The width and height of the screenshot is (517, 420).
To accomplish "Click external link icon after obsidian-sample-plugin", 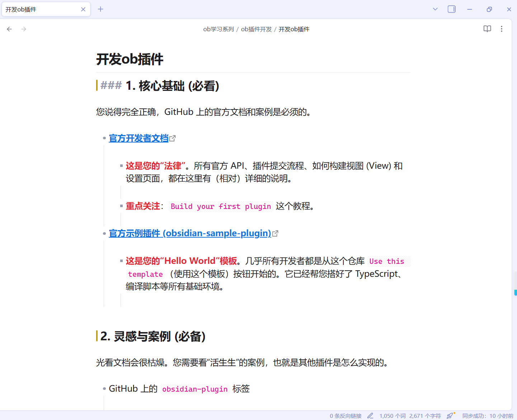I will tap(275, 233).
